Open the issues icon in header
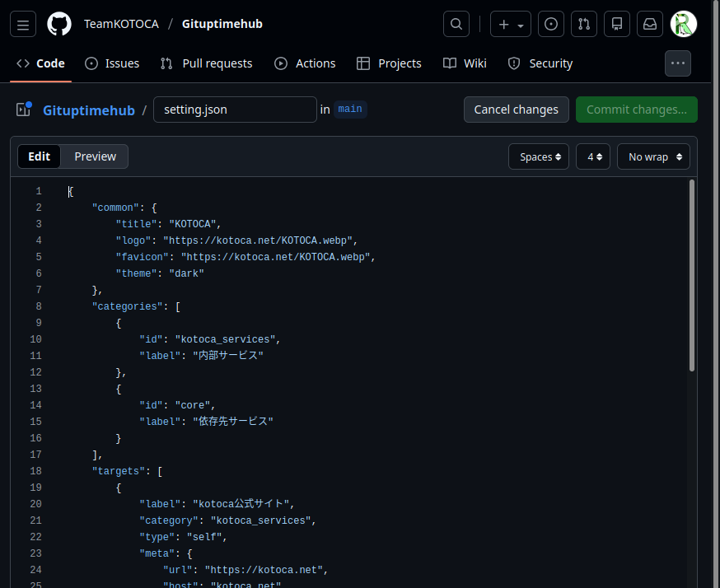The height and width of the screenshot is (588, 720). pos(551,24)
